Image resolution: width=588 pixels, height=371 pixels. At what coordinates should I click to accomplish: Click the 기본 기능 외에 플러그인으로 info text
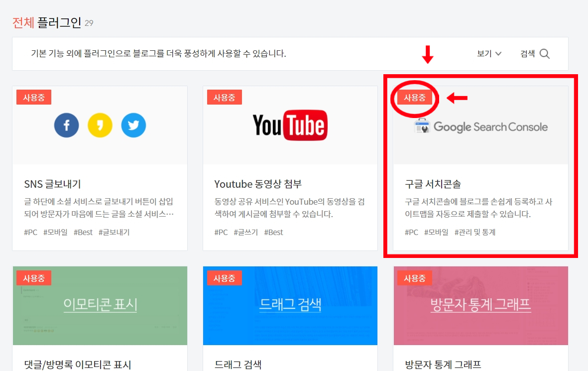click(159, 54)
